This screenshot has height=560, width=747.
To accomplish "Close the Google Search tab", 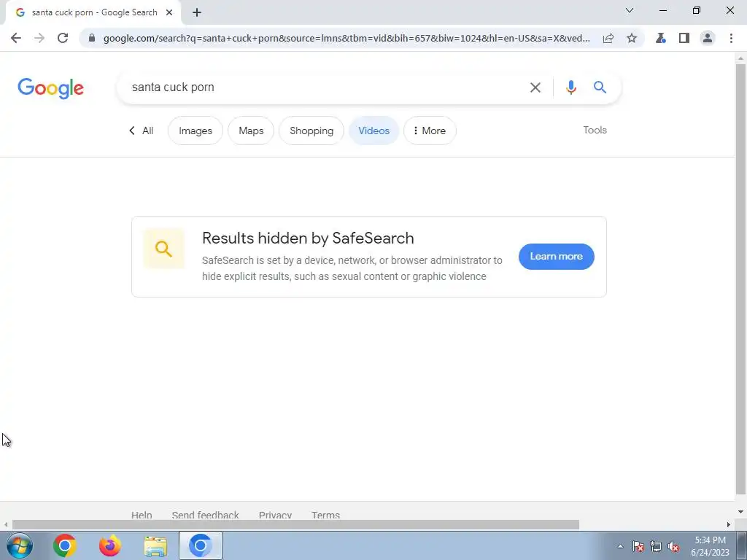I will 169,13.
